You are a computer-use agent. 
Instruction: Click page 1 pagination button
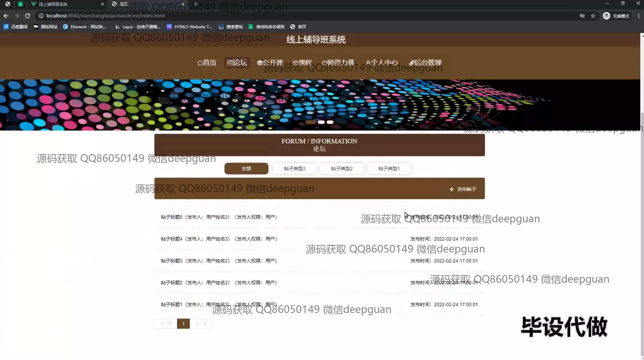coord(183,324)
